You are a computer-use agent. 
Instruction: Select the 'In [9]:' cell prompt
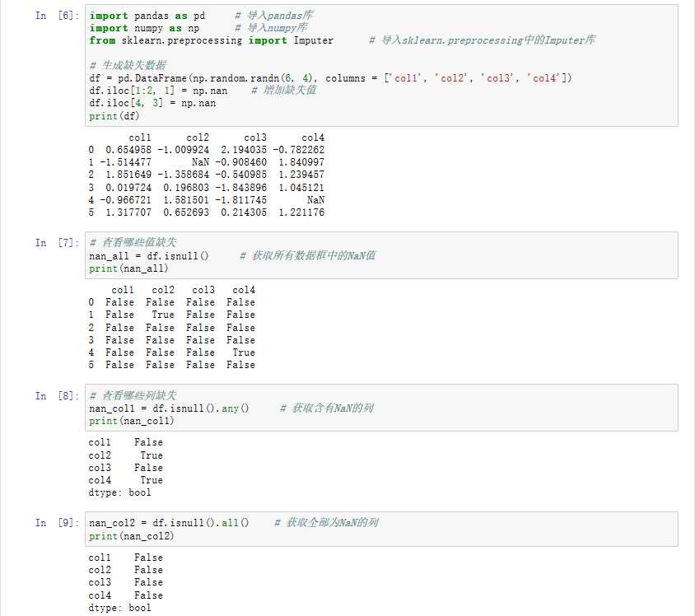pos(54,523)
